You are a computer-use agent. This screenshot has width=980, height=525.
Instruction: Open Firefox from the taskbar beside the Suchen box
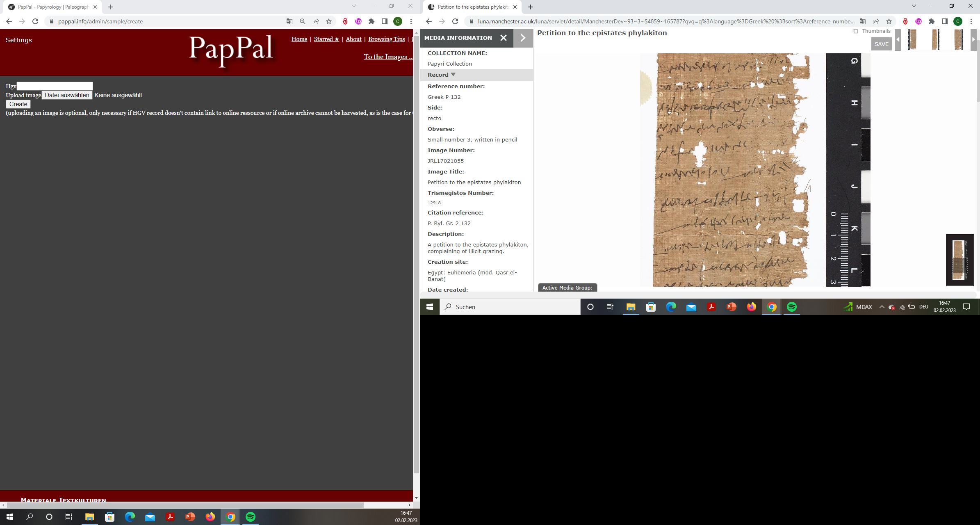(751, 307)
